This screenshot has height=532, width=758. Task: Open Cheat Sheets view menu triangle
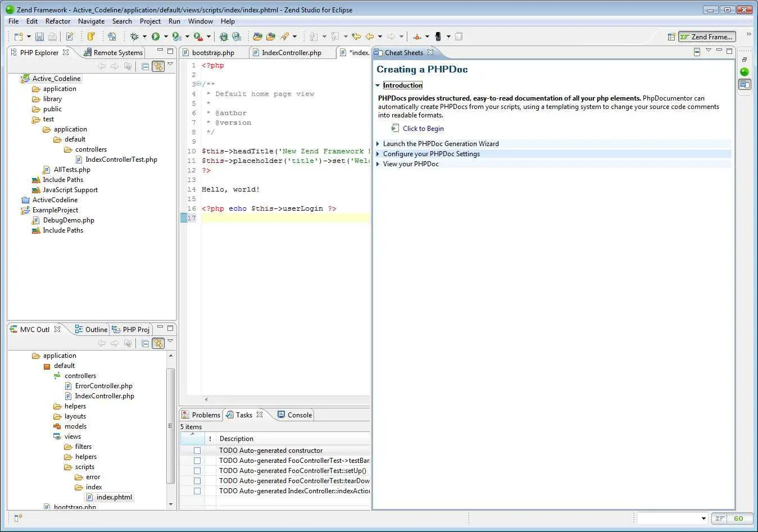[709, 50]
